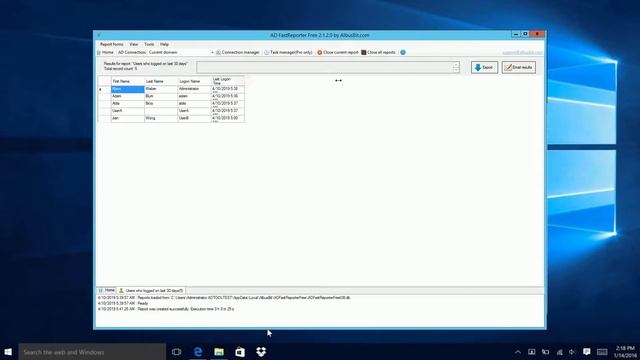This screenshot has width=640, height=360.
Task: Select the Administrator logon name cell
Action: tap(194, 89)
